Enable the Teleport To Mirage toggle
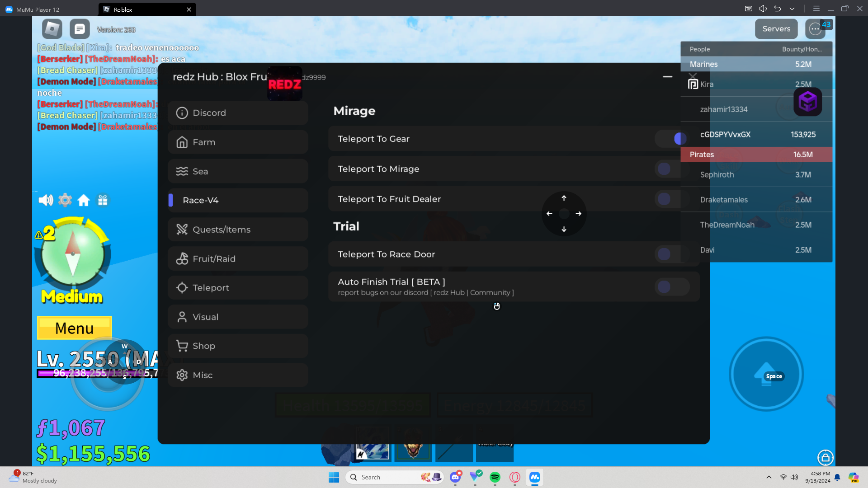868x488 pixels. 672,169
